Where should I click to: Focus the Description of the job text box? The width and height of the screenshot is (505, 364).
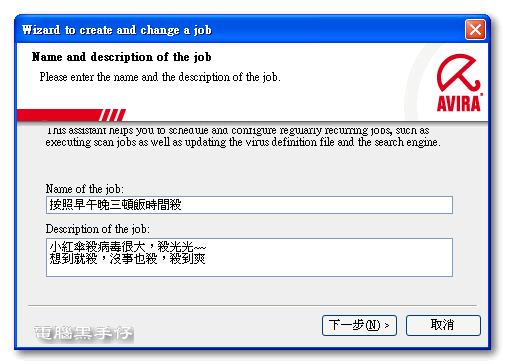coord(249,257)
